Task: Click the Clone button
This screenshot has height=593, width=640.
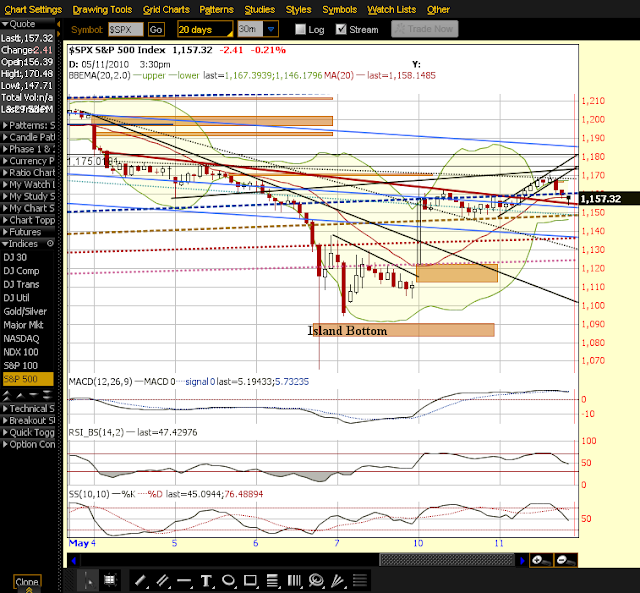Action: click(27, 581)
